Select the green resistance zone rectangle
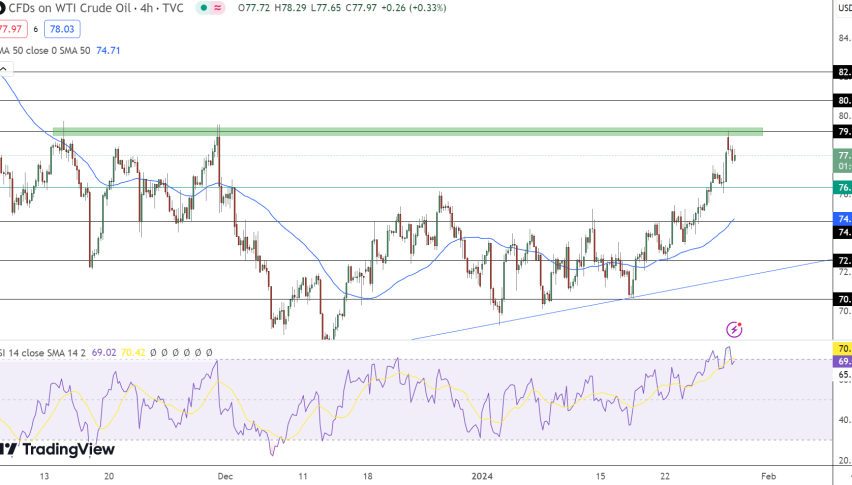The height and width of the screenshot is (485, 852). (408, 131)
